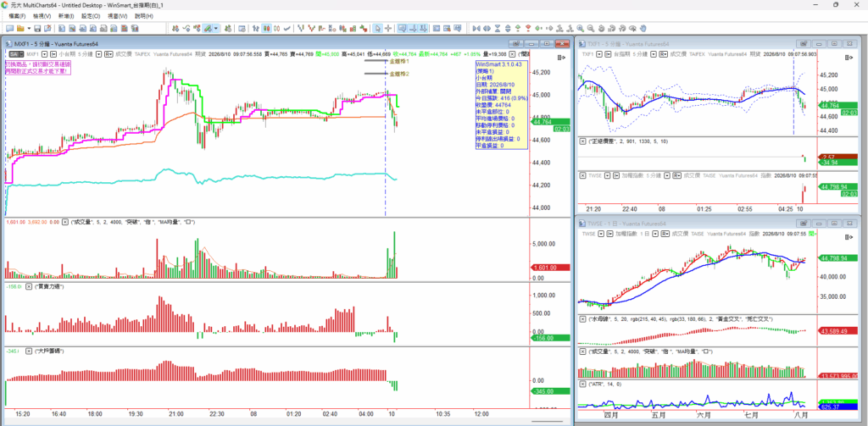
Task: Open the 新增(I) menu
Action: coord(66,16)
